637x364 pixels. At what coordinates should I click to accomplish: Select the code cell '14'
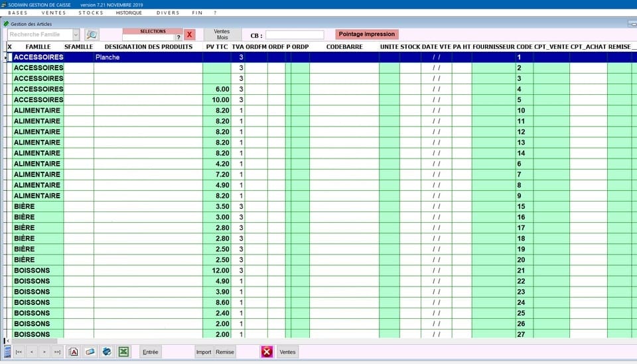point(524,153)
